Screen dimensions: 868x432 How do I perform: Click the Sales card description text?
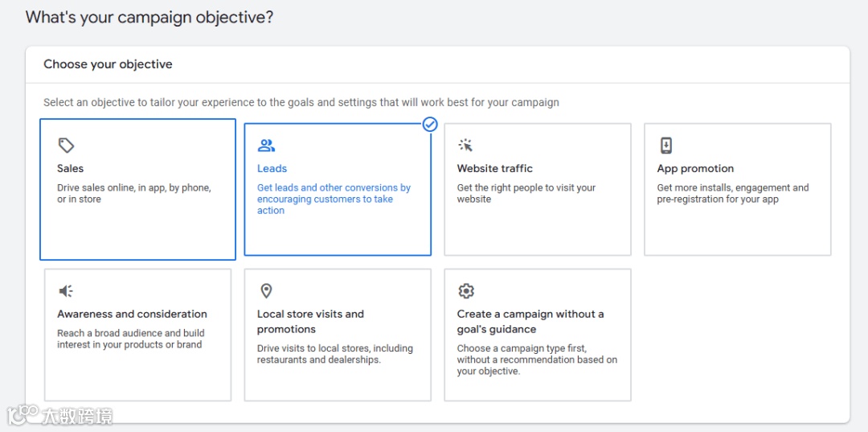(133, 193)
